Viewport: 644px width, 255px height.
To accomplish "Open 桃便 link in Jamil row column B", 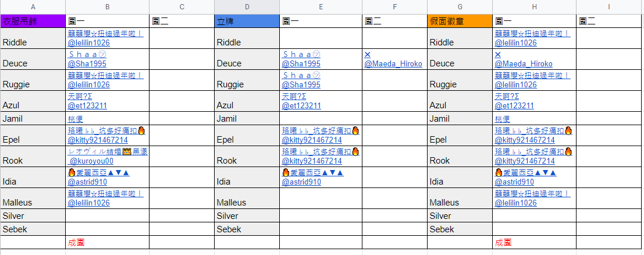I will click(76, 119).
